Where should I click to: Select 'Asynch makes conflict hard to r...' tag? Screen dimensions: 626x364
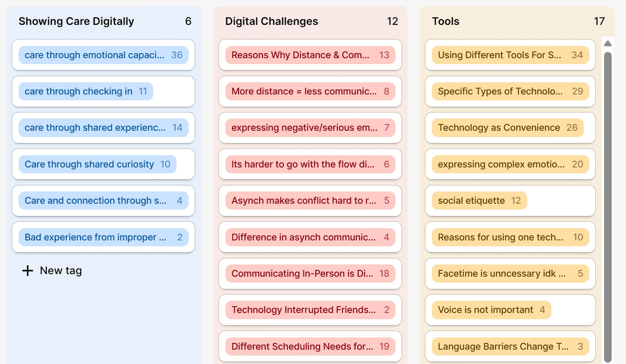[x=310, y=201]
